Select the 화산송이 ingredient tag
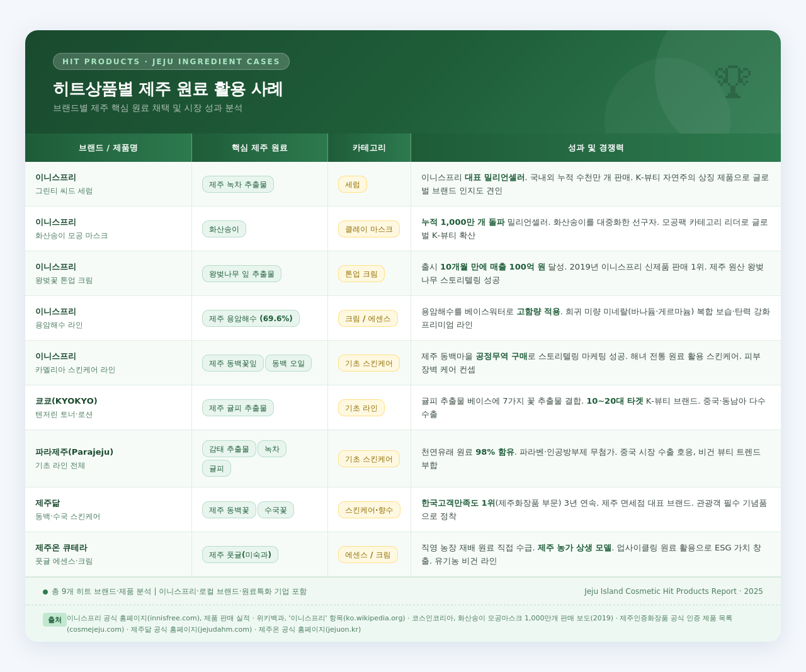806x672 pixels. [224, 229]
